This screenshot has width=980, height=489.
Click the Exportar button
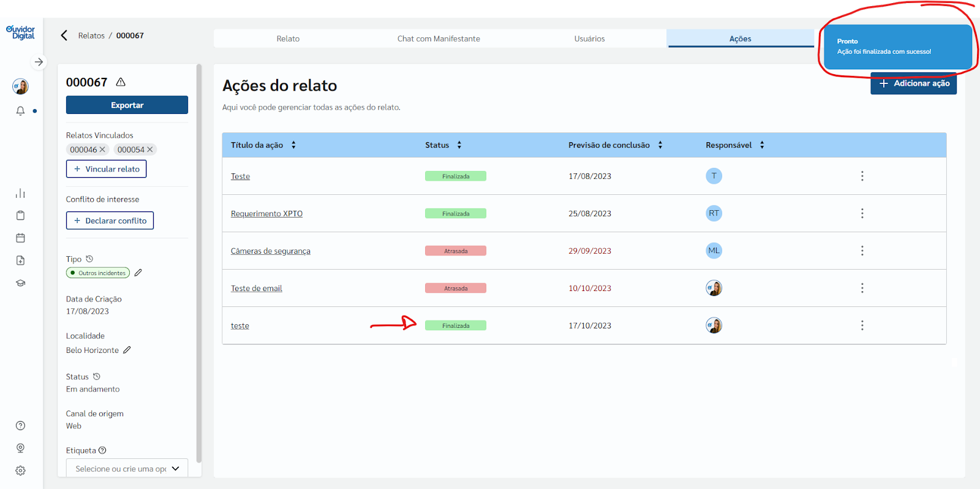(x=127, y=105)
